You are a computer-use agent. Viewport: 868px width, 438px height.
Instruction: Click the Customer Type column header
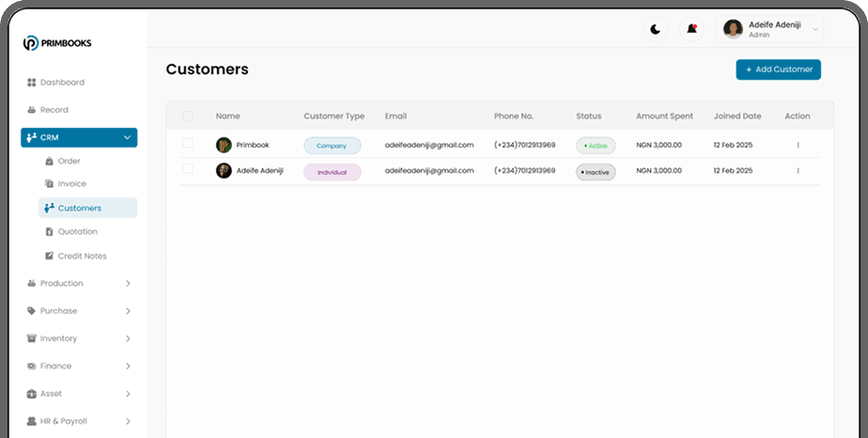click(x=333, y=117)
